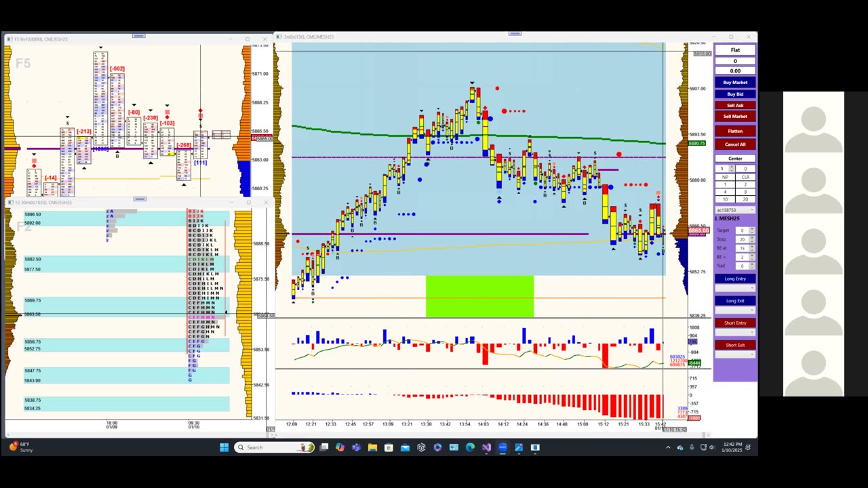Click the Short Exit button

pos(735,345)
